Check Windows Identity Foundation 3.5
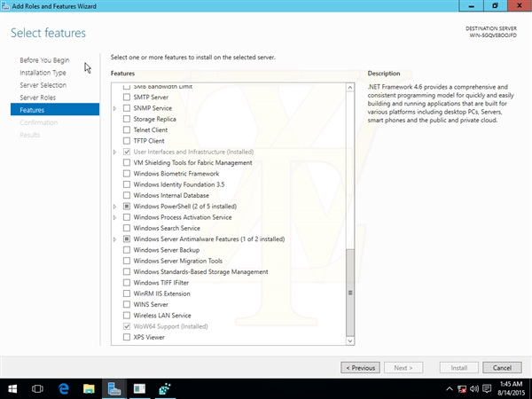532x399 pixels. (x=127, y=184)
